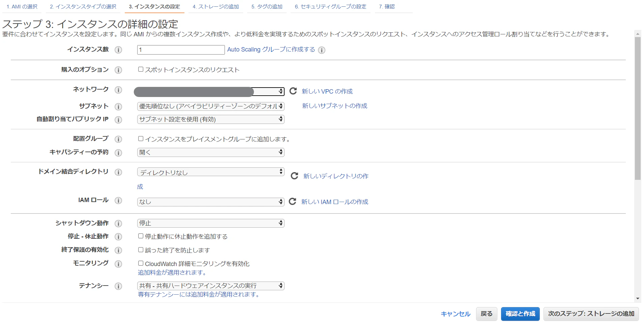Viewport: 644px width, 329px height.
Task: Switch to 6. セキュリティグループの設定 tab
Action: click(330, 7)
